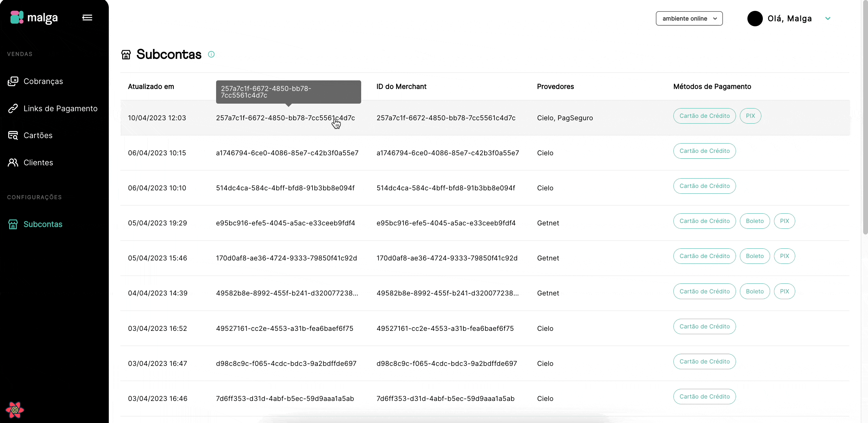This screenshot has width=868, height=423.
Task: Select the Cobranças card icon
Action: (13, 81)
